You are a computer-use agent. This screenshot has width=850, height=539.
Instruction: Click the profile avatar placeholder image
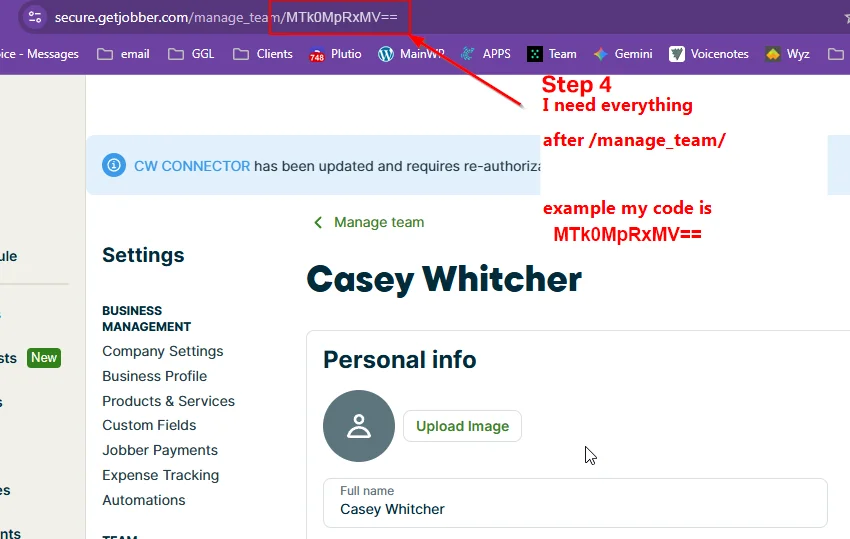[358, 426]
